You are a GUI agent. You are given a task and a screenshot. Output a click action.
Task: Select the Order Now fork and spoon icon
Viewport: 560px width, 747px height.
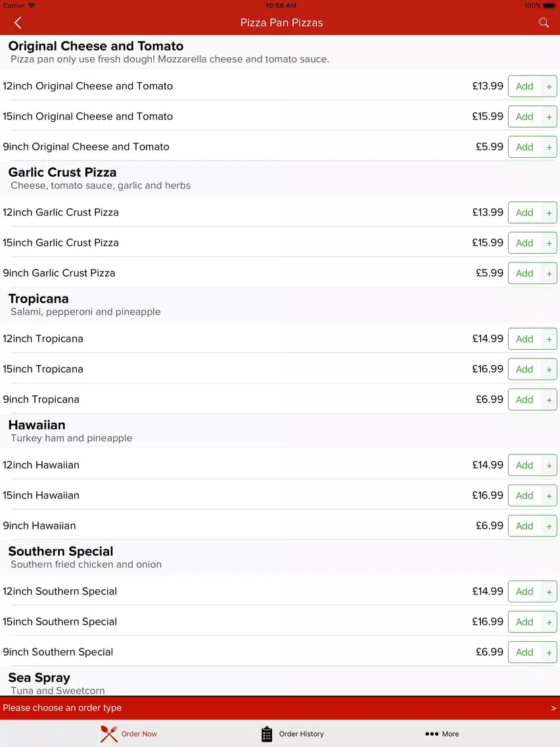tap(109, 734)
